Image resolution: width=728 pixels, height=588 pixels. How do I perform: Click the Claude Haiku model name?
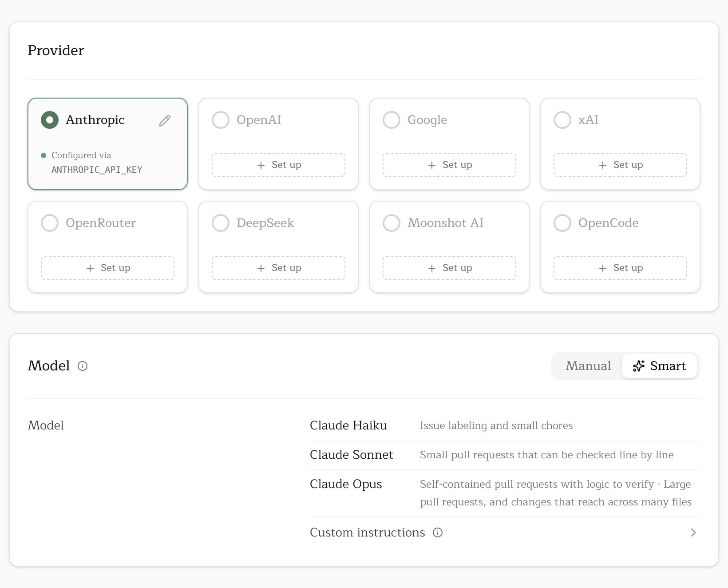coord(348,425)
